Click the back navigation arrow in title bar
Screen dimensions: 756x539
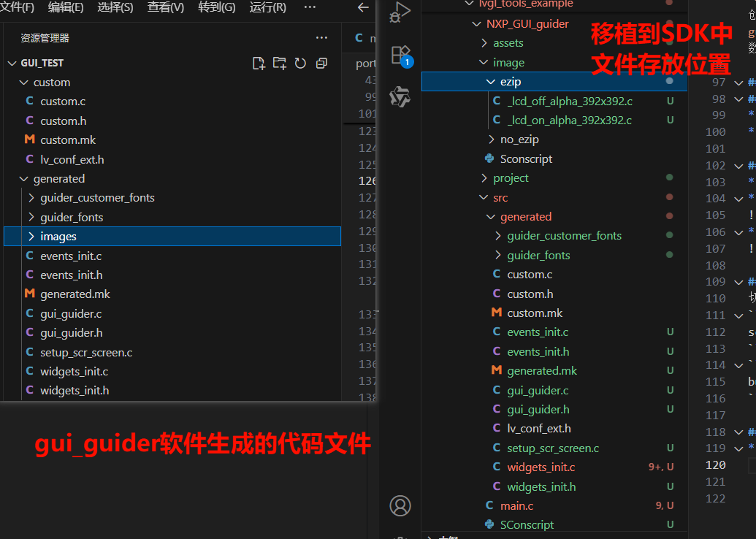coord(363,7)
